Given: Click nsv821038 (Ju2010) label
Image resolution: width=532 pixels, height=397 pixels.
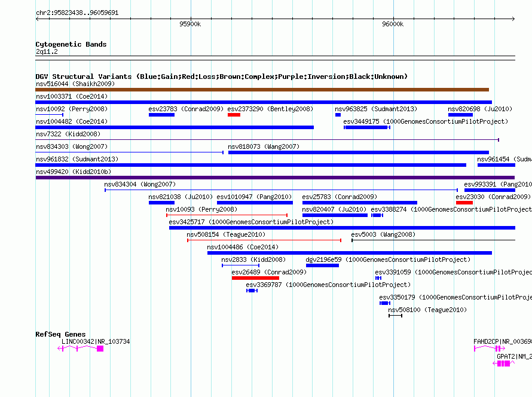Looking at the screenshot, I should 181,197.
